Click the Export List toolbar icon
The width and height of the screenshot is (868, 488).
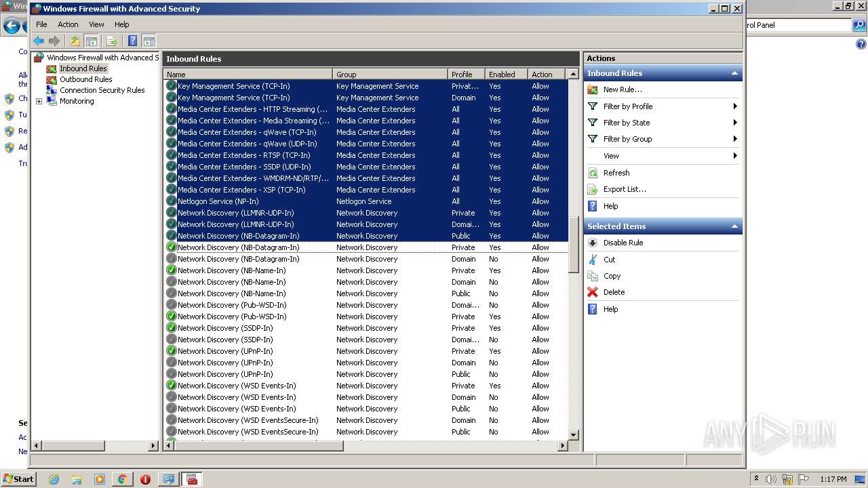click(x=112, y=41)
